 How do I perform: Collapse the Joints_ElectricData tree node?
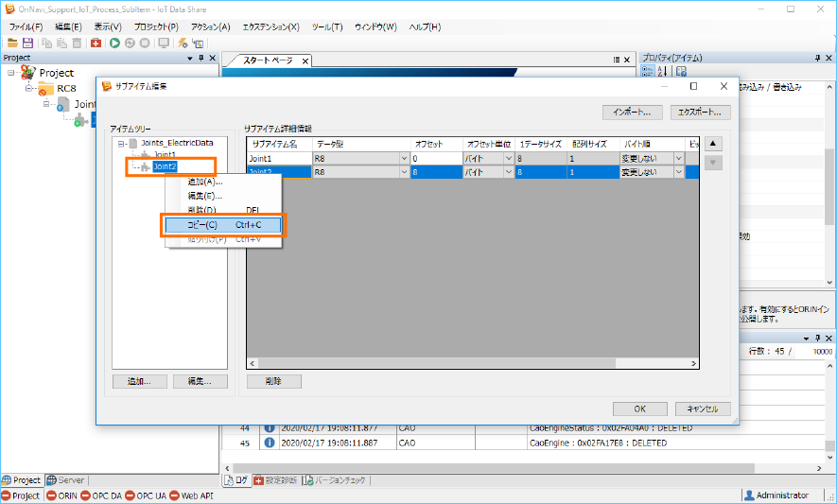tap(121, 143)
